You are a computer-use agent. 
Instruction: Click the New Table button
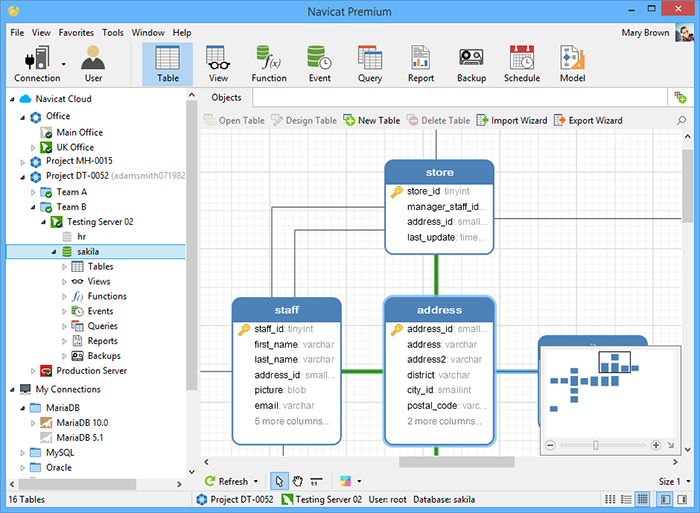pyautogui.click(x=371, y=121)
